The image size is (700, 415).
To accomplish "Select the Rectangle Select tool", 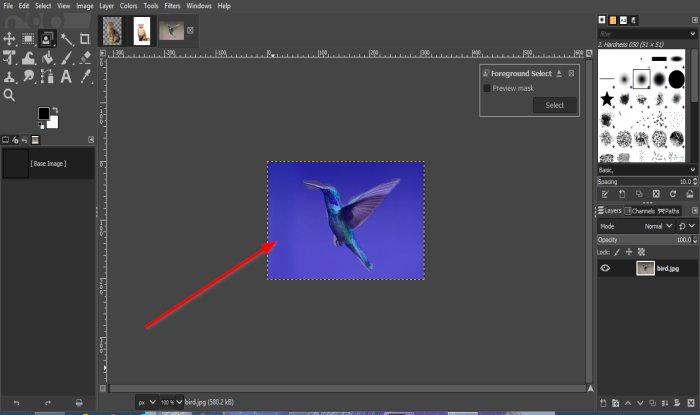I will [x=28, y=39].
